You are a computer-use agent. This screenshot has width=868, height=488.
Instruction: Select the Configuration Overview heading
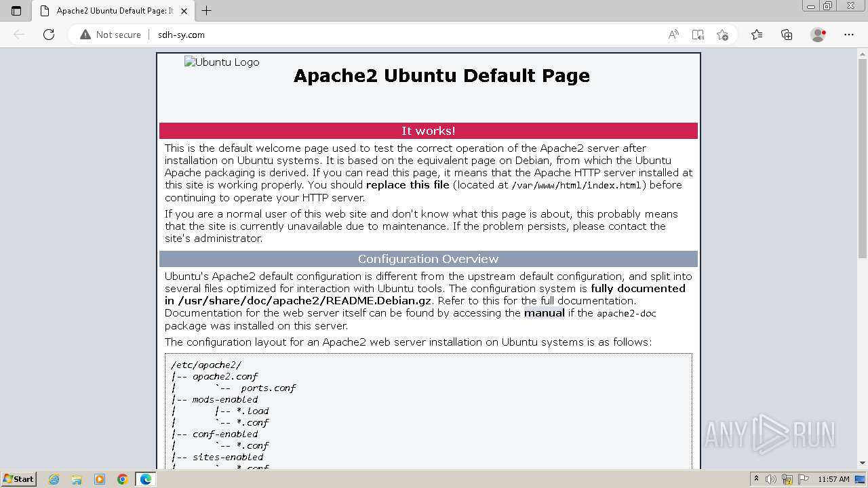click(x=429, y=259)
